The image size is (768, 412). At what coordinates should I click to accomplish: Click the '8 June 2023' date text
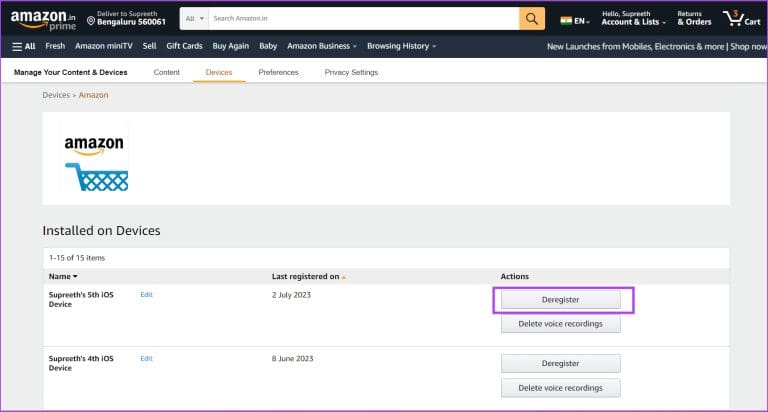click(292, 359)
